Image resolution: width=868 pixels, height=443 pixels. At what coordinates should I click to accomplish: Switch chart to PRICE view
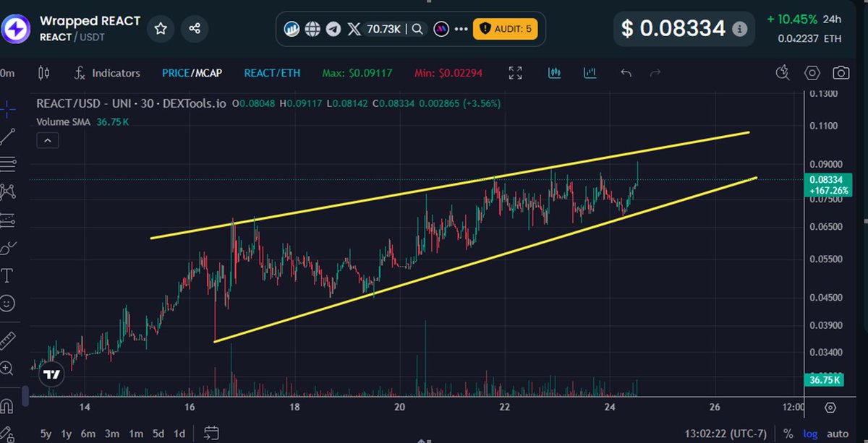click(176, 73)
